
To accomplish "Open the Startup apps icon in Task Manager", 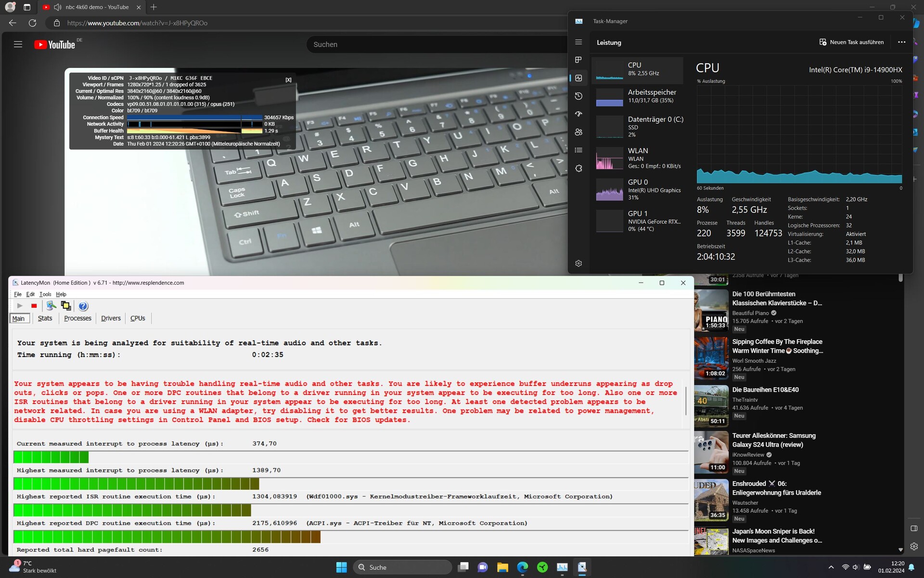I will point(578,114).
